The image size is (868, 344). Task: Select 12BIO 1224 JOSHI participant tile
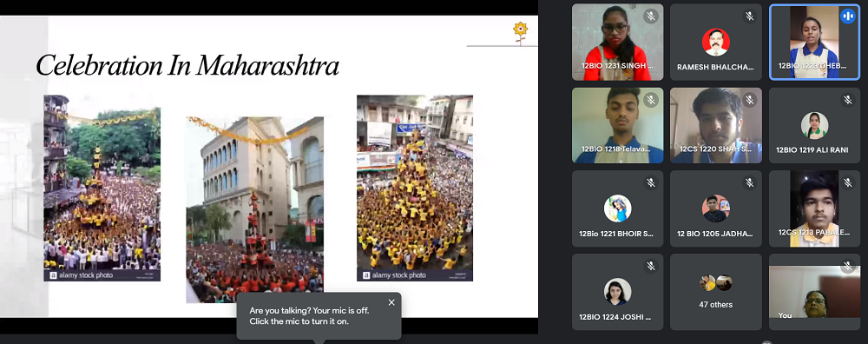point(618,292)
